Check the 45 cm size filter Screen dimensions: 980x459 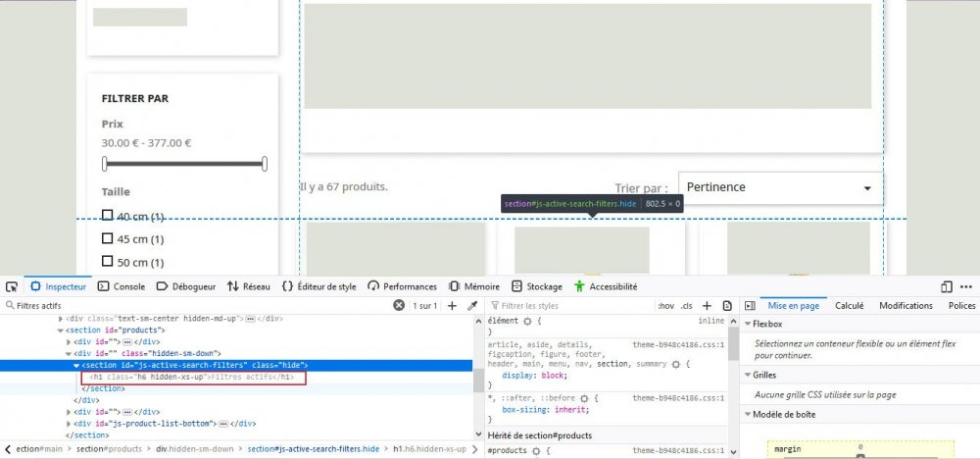[108, 238]
